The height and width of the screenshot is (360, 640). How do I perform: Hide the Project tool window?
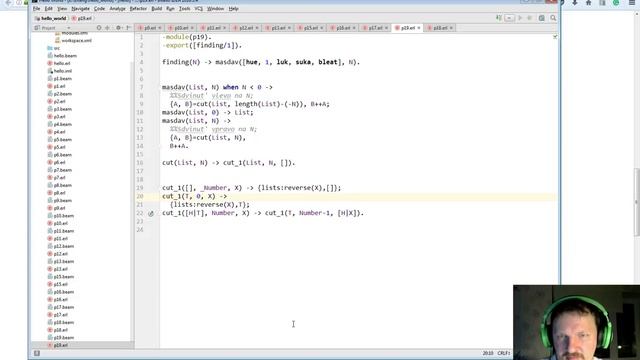pyautogui.click(x=128, y=28)
